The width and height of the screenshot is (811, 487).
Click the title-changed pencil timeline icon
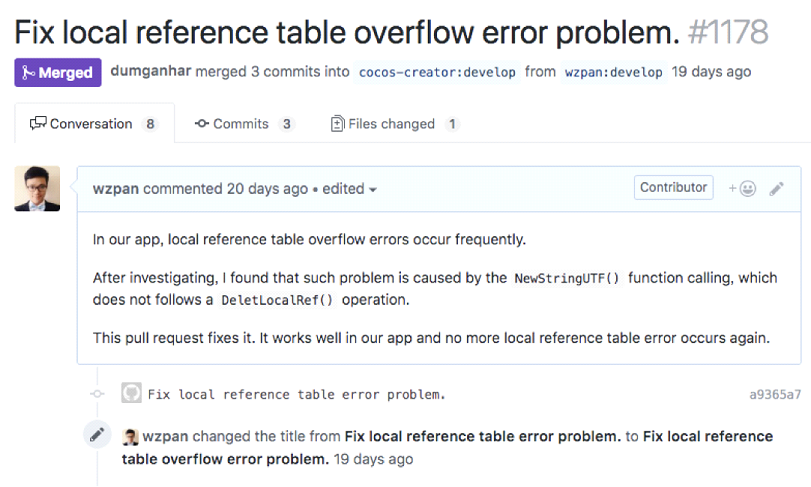pos(97,434)
